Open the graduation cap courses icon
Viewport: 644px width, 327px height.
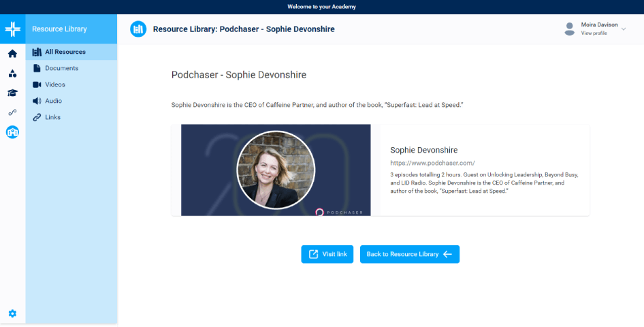coord(12,93)
